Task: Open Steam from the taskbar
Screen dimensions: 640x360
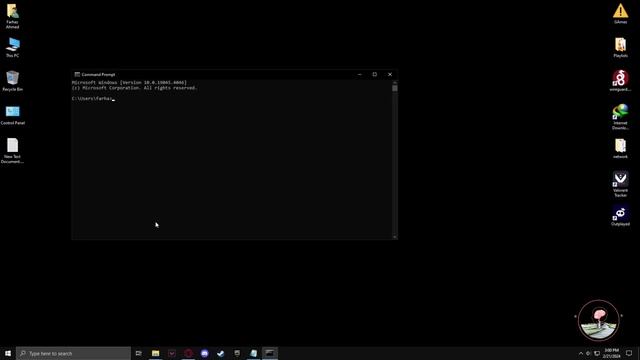Action: coord(221,353)
